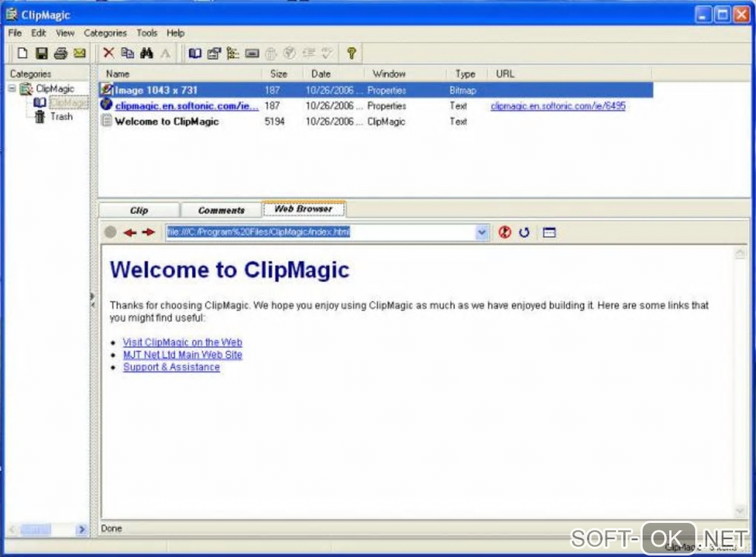The width and height of the screenshot is (756, 557).
Task: Click the browser window icon after refresh
Action: coord(549,233)
